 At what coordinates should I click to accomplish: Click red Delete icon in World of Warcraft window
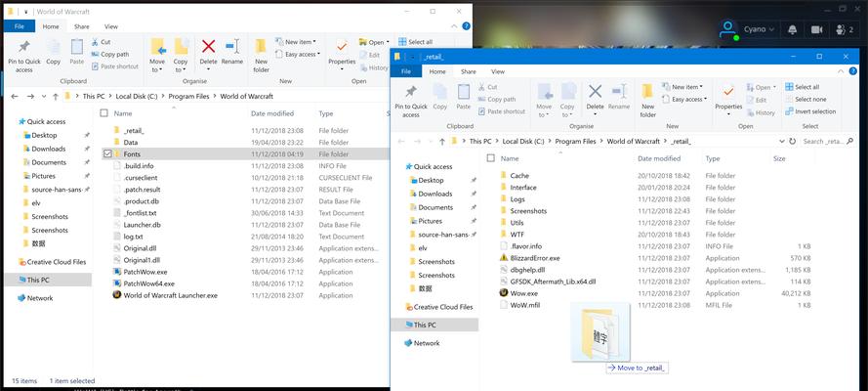[x=209, y=47]
